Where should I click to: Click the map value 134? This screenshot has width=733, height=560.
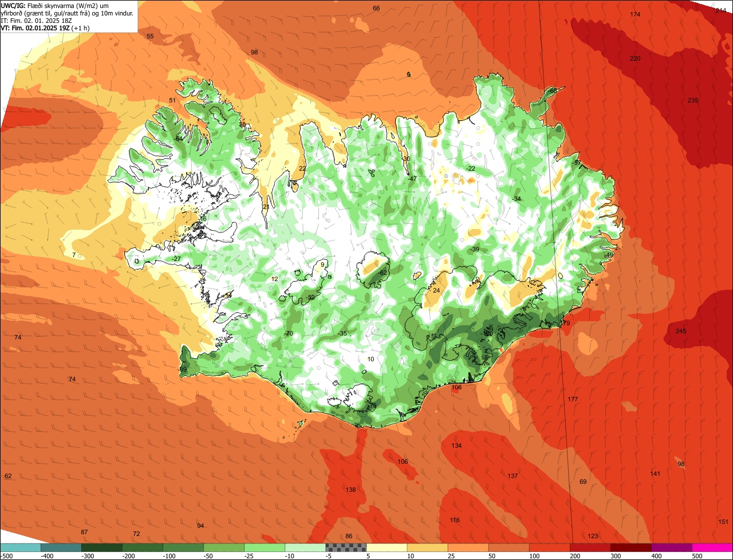[456, 445]
